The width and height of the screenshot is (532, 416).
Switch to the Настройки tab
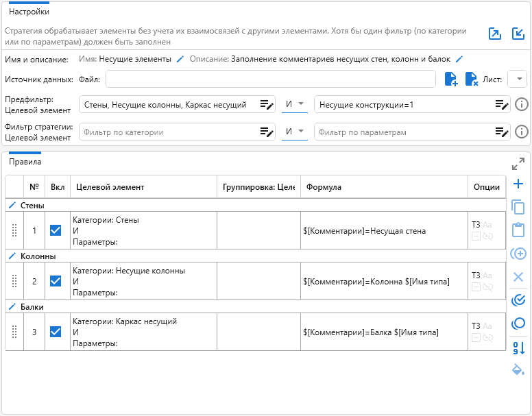point(29,12)
